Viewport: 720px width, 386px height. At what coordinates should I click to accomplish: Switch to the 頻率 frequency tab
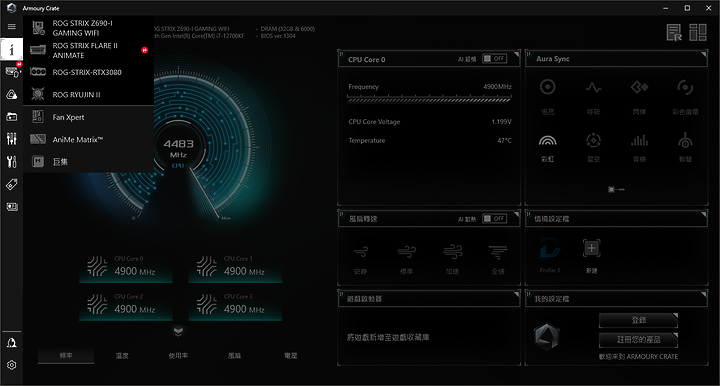pyautogui.click(x=66, y=355)
